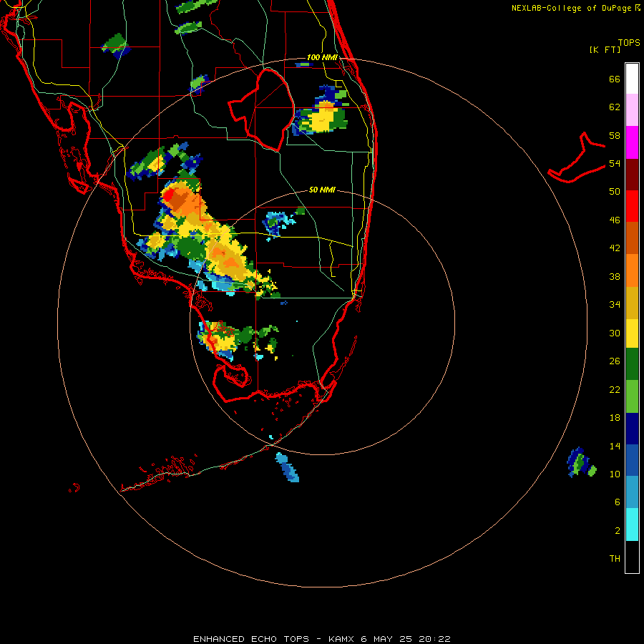Pick the light green legend swatch
644x644 pixels.
(632, 396)
